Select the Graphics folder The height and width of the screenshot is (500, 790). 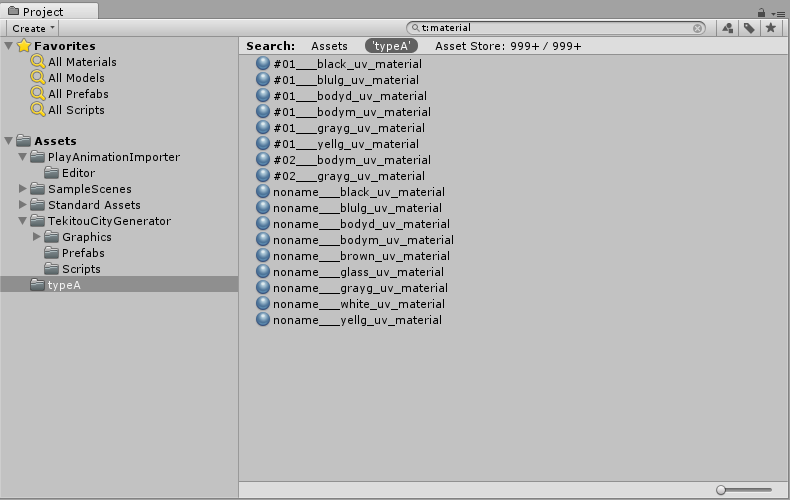[87, 237]
